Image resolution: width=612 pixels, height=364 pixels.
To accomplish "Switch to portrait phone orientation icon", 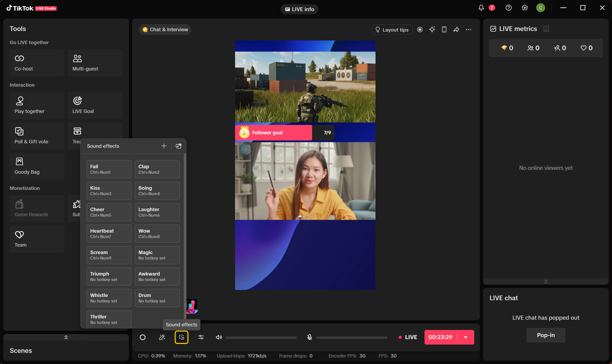I will [x=444, y=30].
